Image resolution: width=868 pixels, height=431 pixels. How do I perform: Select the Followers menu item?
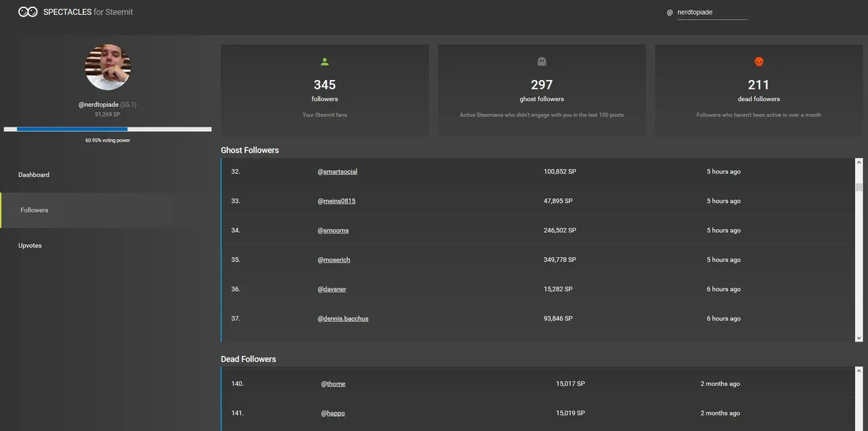[35, 210]
